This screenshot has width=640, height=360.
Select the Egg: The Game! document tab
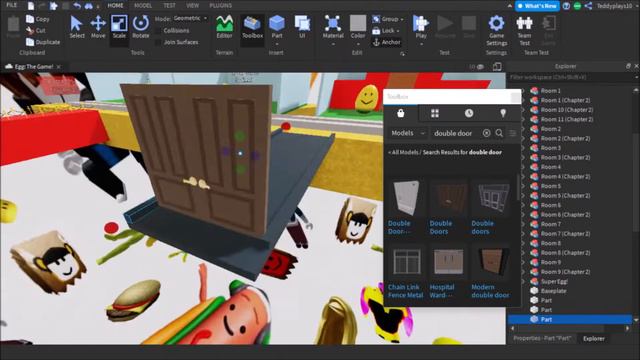pos(33,67)
